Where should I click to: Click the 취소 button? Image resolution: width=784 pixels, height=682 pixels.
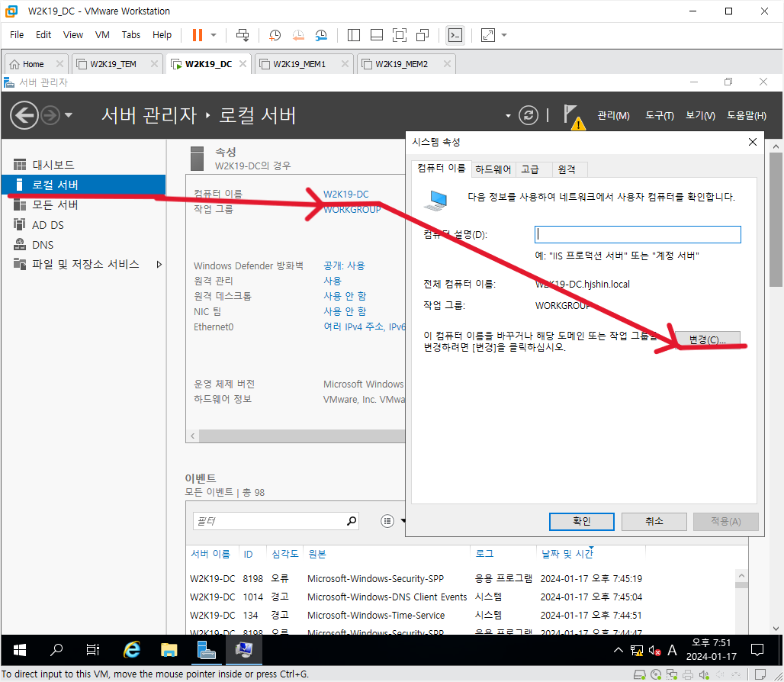click(x=654, y=522)
